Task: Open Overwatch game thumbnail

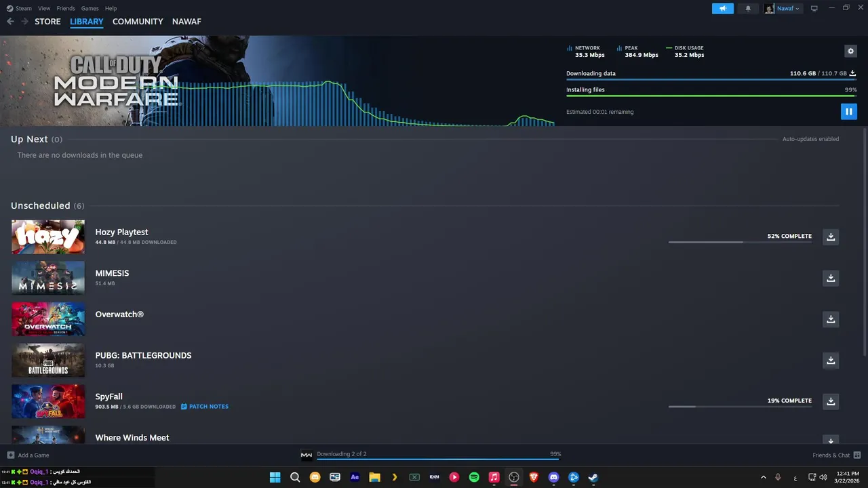Action: coord(48,319)
